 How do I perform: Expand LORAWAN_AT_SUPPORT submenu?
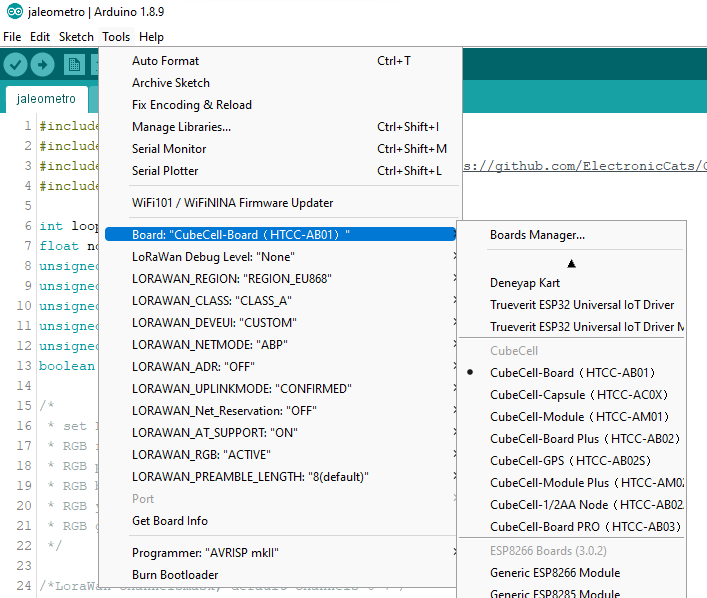tap(280, 433)
